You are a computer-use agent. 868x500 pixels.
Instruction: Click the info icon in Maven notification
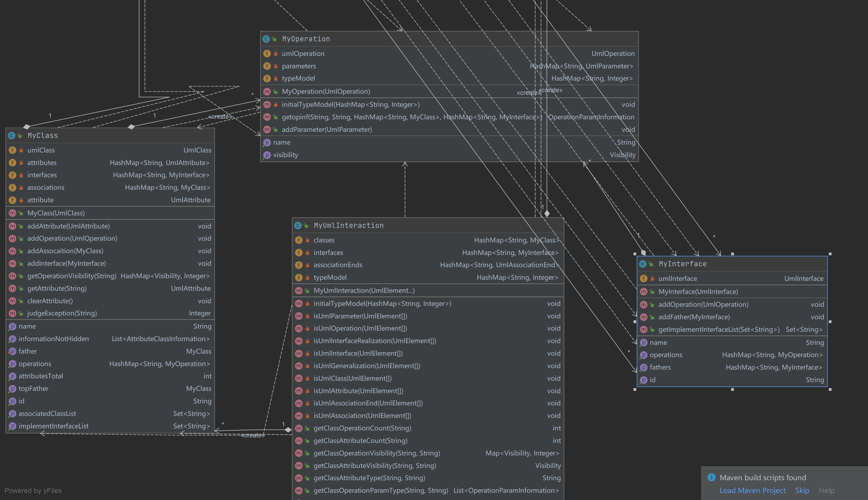(711, 478)
